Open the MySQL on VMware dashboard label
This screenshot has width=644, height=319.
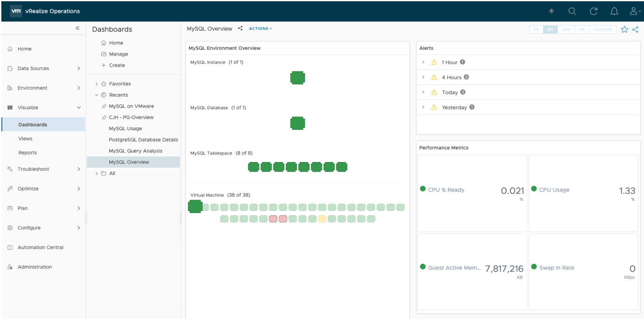click(x=131, y=106)
